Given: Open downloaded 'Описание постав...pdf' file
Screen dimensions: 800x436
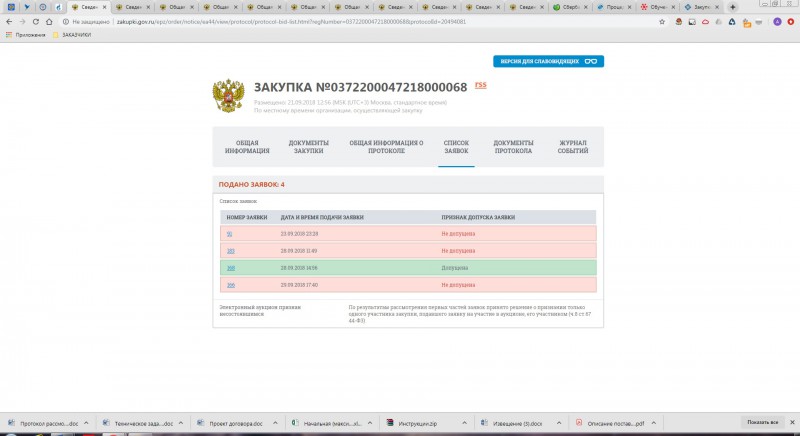Looking at the screenshot, I should click(610, 423).
